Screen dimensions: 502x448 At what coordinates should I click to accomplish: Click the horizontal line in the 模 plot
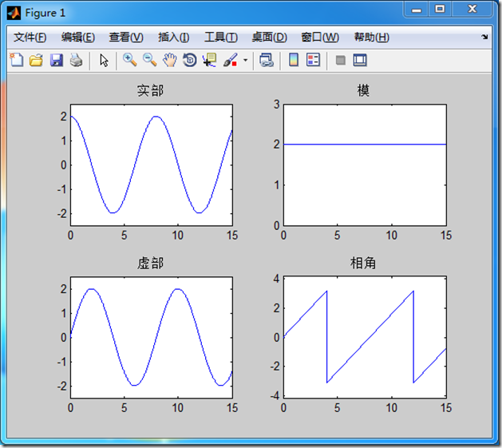click(x=365, y=145)
